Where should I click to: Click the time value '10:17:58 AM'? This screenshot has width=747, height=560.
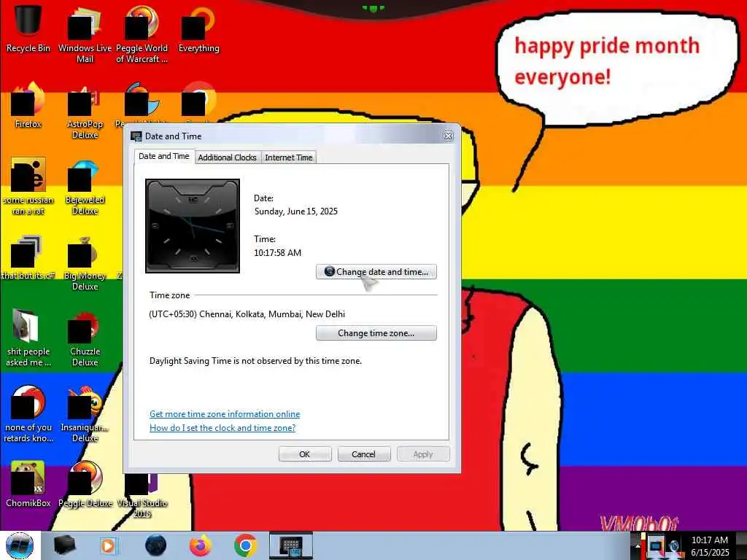[278, 253]
